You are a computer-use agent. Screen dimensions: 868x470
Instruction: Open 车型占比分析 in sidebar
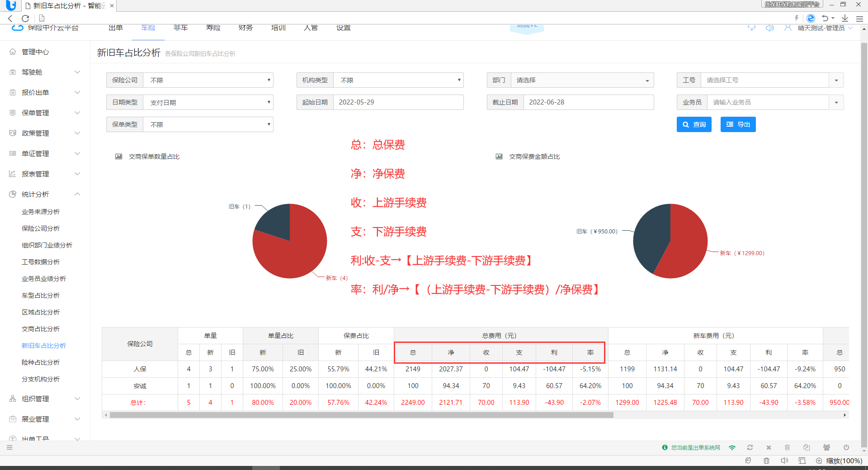tap(41, 295)
